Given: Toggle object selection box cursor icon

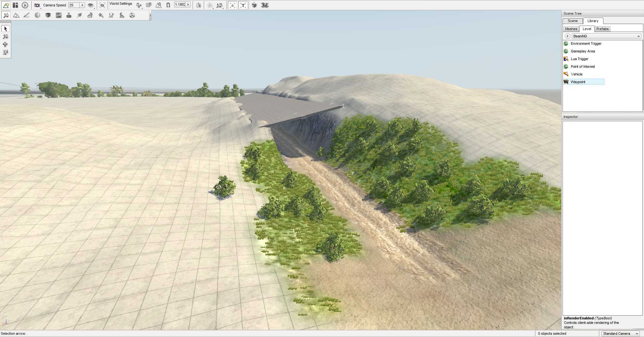Looking at the screenshot, I should click(199, 5).
